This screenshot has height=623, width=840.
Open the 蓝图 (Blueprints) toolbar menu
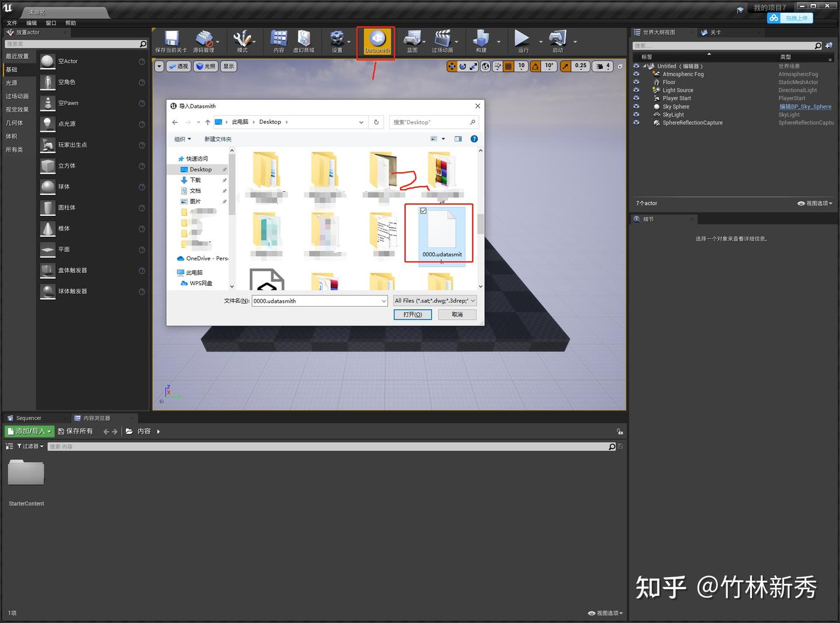[413, 41]
